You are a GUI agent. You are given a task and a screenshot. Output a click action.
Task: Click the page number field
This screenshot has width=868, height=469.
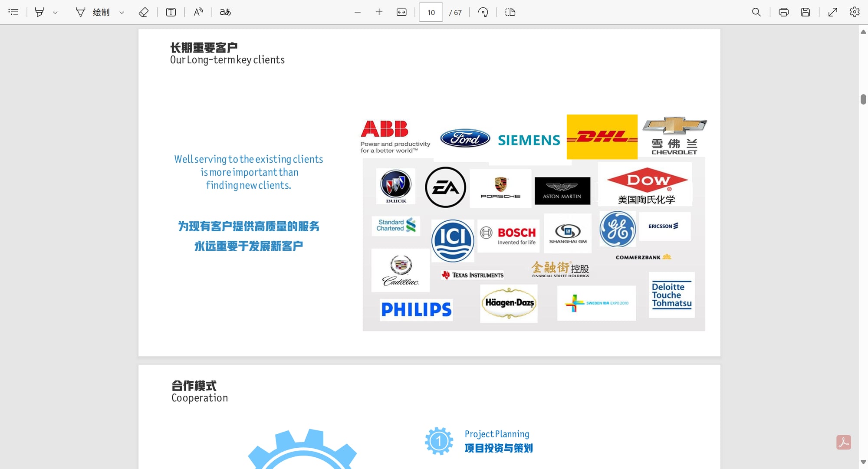click(x=431, y=12)
